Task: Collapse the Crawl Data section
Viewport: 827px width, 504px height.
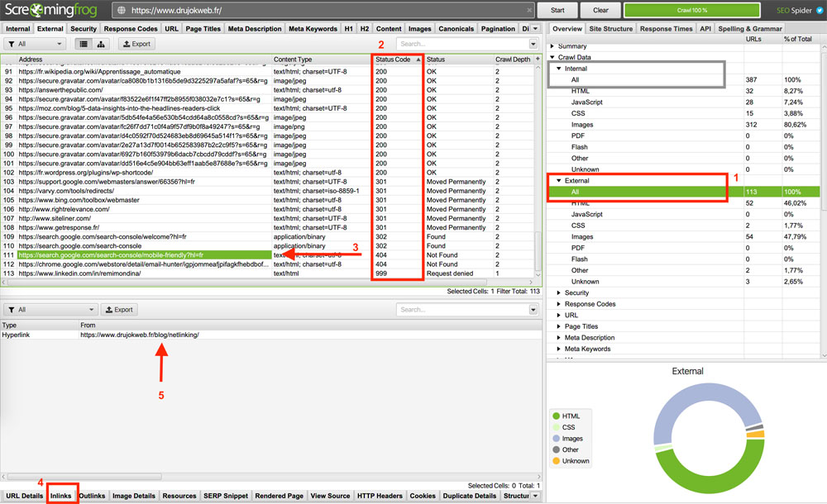Action: tap(552, 57)
